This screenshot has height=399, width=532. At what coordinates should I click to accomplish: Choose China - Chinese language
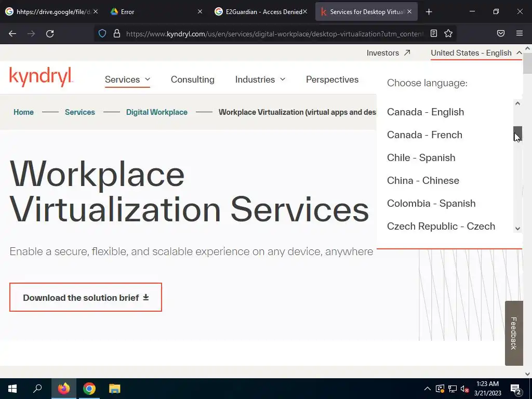point(423,180)
